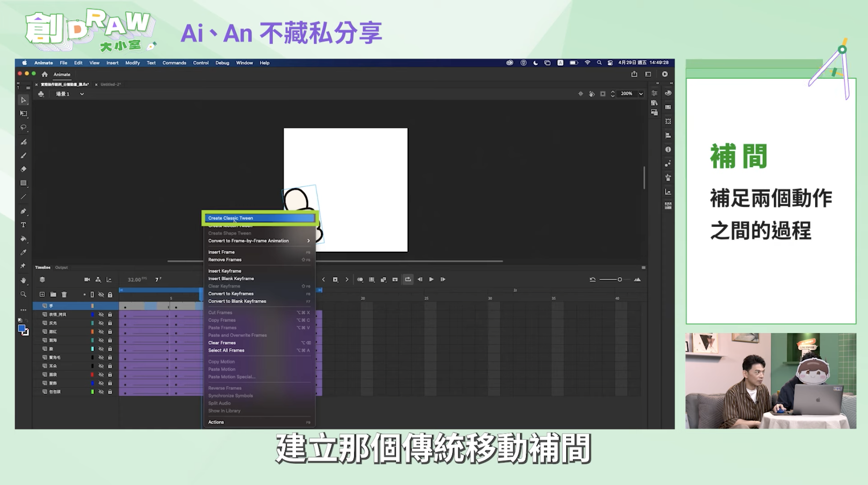This screenshot has height=485, width=868.
Task: Switch to the Untitled-2 document tab
Action: click(110, 84)
